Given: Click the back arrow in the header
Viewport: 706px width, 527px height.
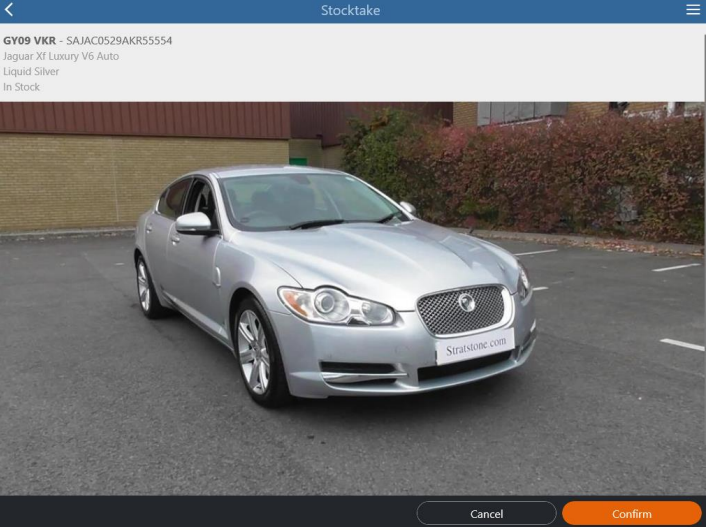Looking at the screenshot, I should pyautogui.click(x=10, y=10).
